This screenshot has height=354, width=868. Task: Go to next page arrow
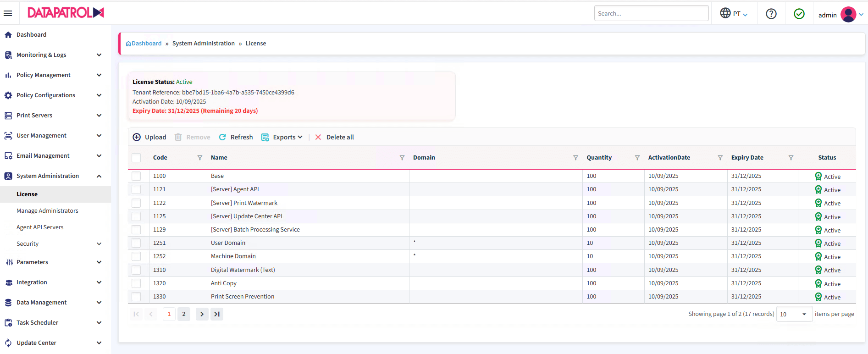coord(202,314)
